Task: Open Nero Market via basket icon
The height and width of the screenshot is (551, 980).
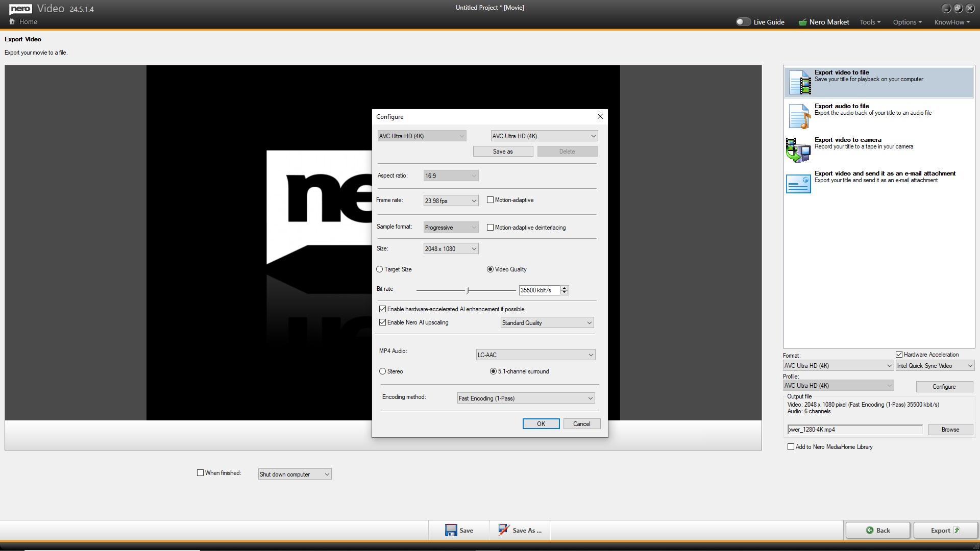Action: pyautogui.click(x=802, y=22)
